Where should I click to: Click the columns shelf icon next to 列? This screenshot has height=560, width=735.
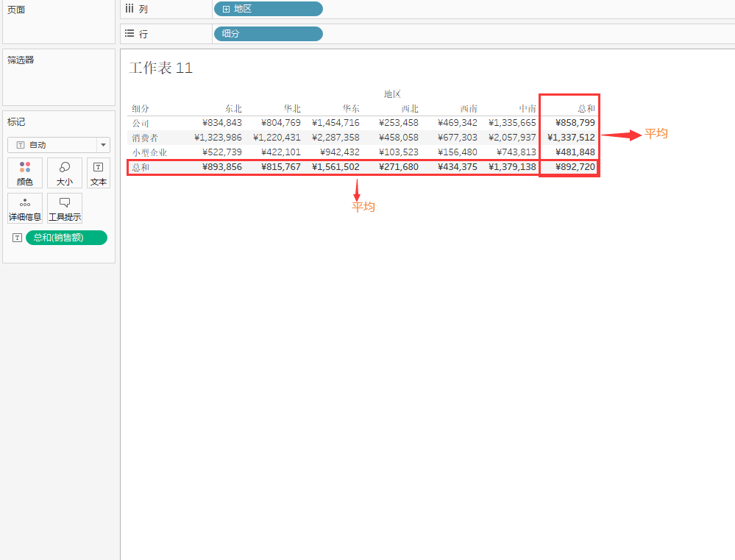129,8
